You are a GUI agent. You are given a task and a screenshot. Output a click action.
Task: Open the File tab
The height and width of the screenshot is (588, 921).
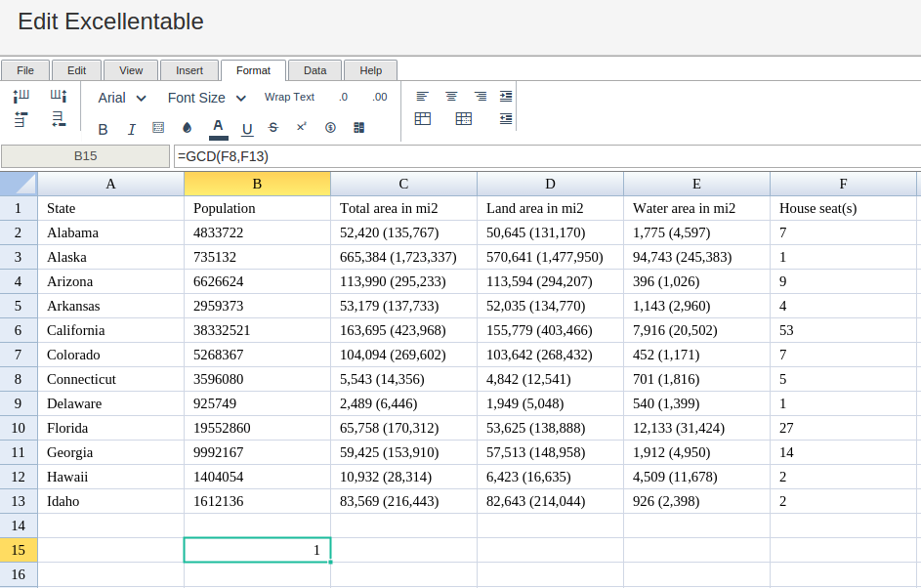click(x=25, y=70)
